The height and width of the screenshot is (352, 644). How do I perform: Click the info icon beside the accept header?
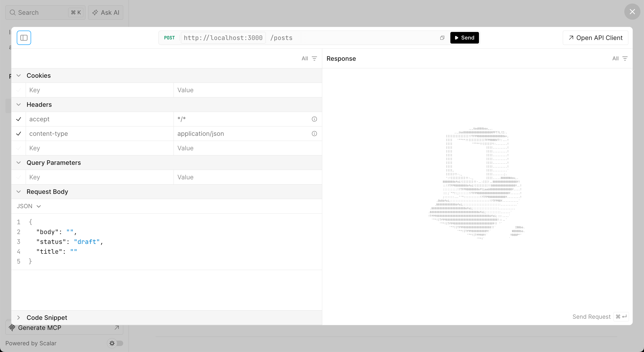314,119
